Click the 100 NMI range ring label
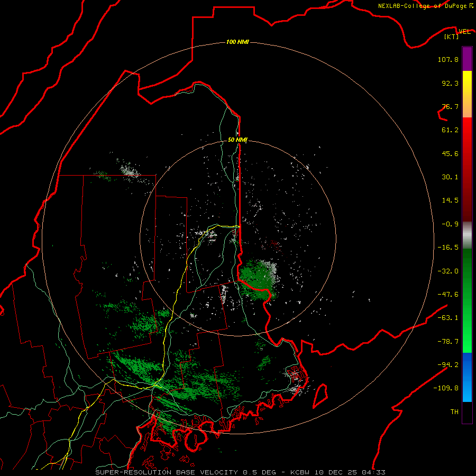476x476 pixels. pos(237,42)
